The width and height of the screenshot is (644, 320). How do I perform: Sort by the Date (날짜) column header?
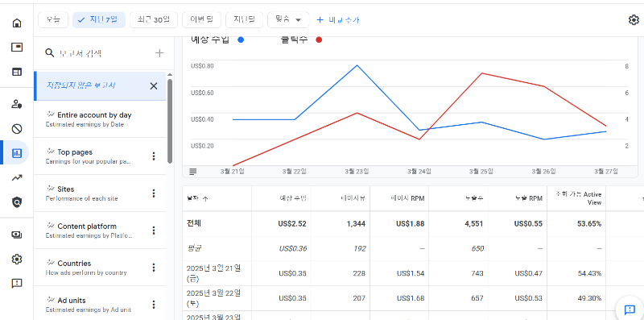197,198
